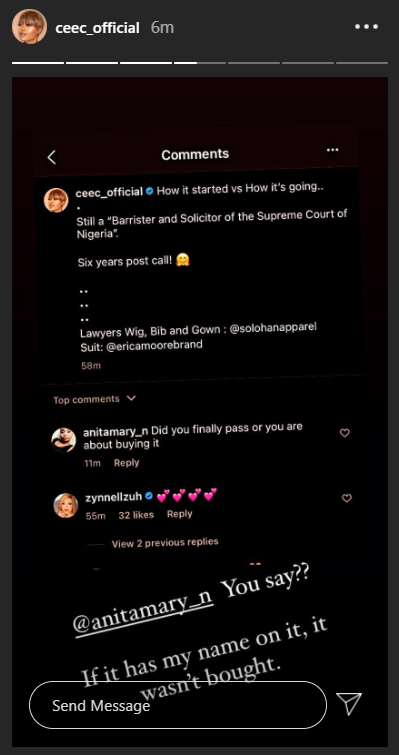Tap the back arrow in Comments header
The width and height of the screenshot is (399, 755).
coord(51,157)
